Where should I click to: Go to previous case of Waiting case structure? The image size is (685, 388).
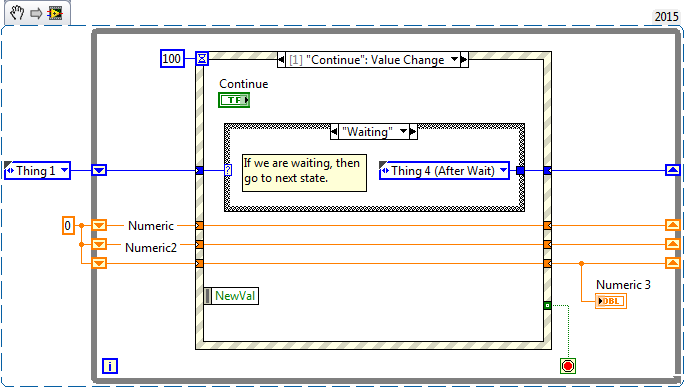pyautogui.click(x=335, y=132)
